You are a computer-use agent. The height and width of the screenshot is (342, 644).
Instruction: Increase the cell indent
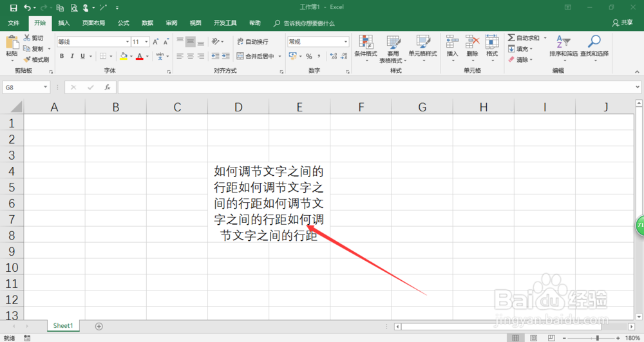(x=225, y=56)
